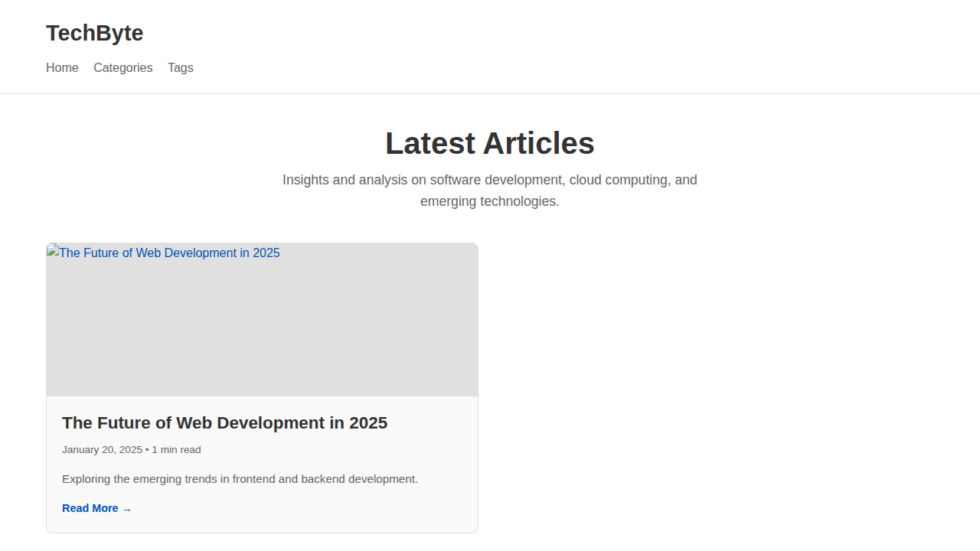Click the broken image icon in article card
This screenshot has height=551, width=980.
52,251
